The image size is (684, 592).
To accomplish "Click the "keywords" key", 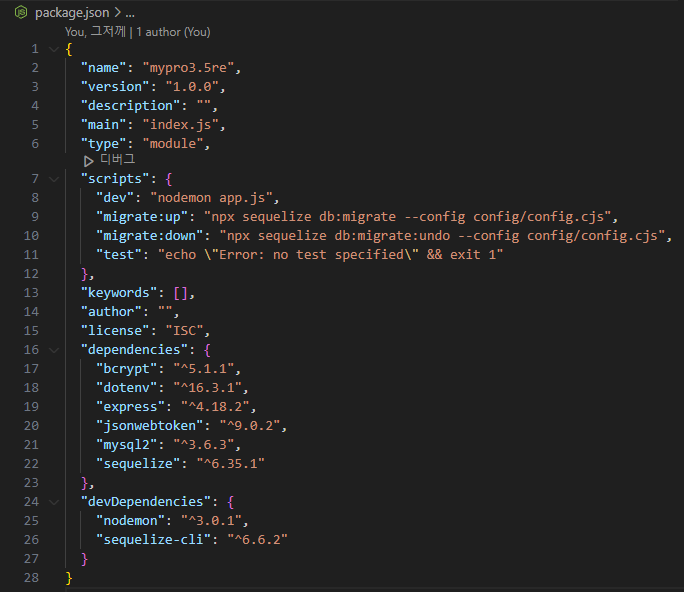I will [119, 293].
